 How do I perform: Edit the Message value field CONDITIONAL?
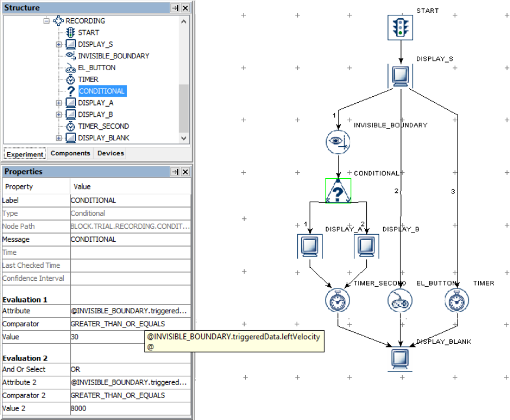130,239
